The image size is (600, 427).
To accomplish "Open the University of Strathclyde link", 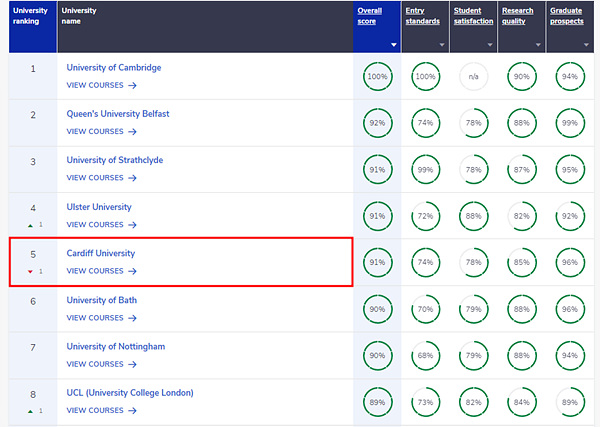I will point(115,160).
